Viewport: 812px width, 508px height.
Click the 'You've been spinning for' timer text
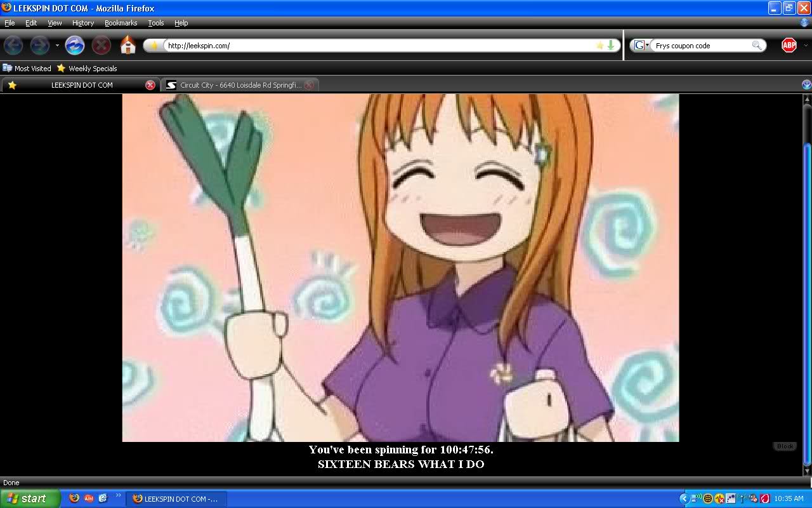tap(401, 450)
